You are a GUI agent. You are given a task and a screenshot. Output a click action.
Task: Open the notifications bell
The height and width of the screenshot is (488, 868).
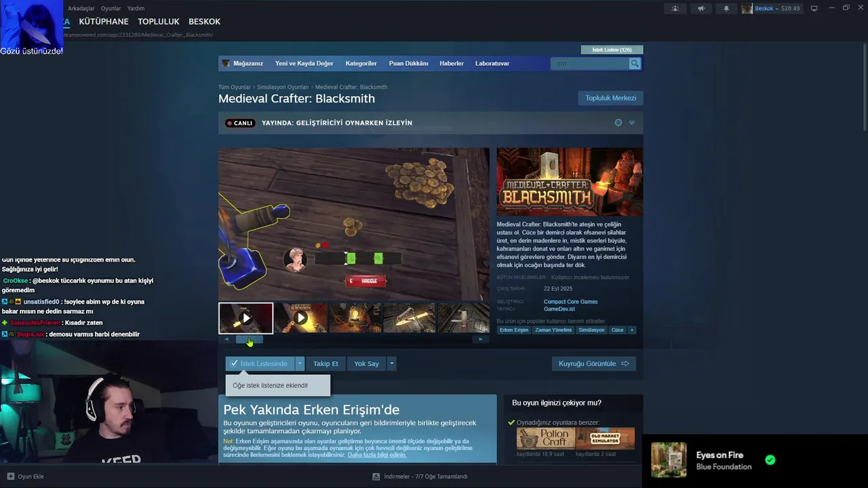click(x=726, y=8)
